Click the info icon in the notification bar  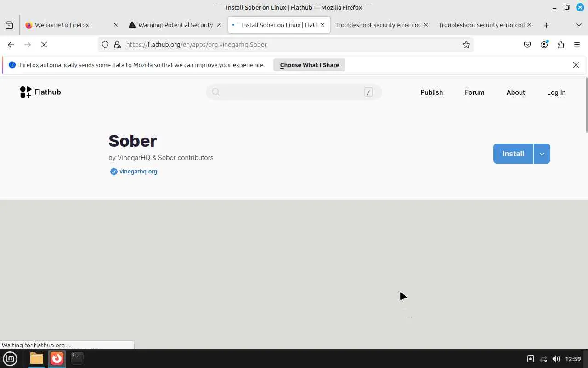(12, 65)
